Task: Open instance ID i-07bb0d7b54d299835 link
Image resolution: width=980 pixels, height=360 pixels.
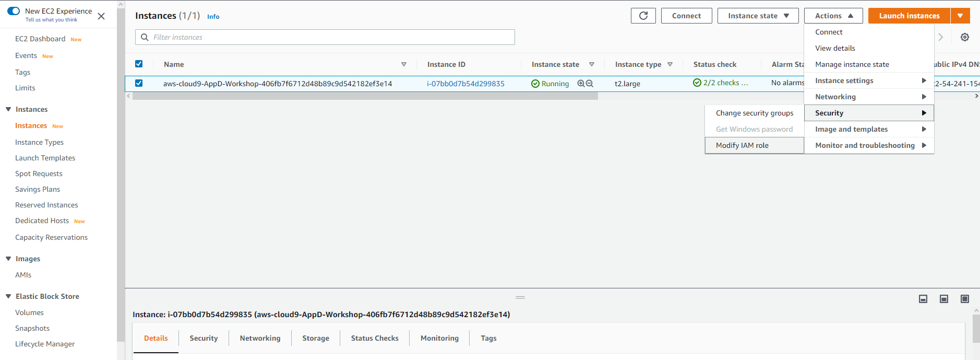Action: (465, 84)
